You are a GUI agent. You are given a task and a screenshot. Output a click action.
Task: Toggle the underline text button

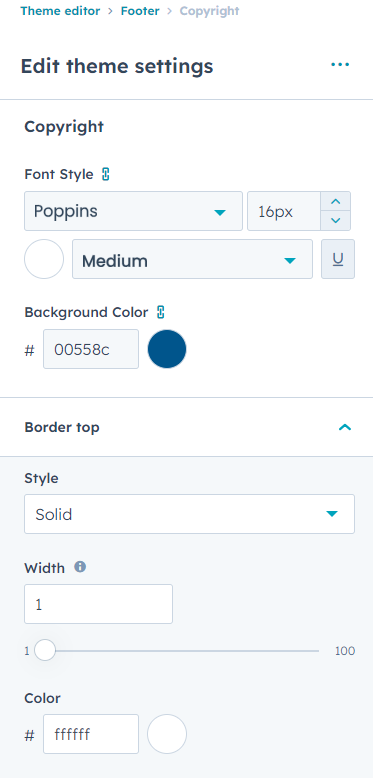(338, 259)
